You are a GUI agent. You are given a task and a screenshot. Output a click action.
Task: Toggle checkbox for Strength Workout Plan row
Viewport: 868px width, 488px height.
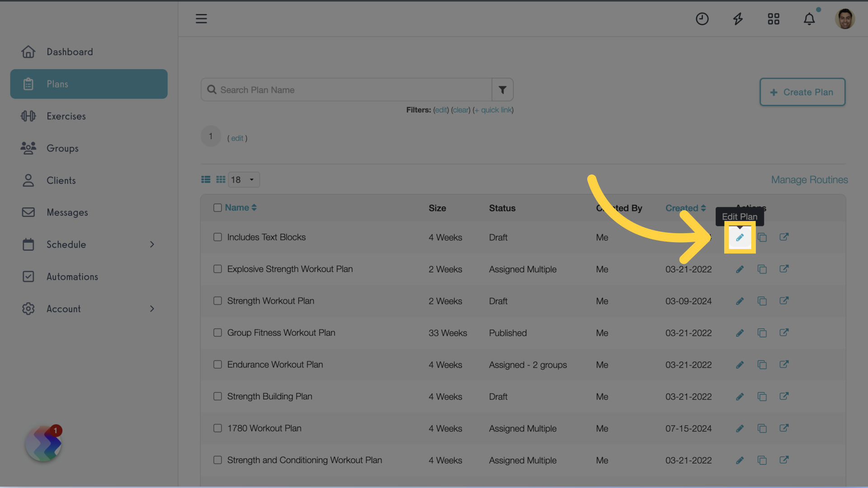pos(217,301)
